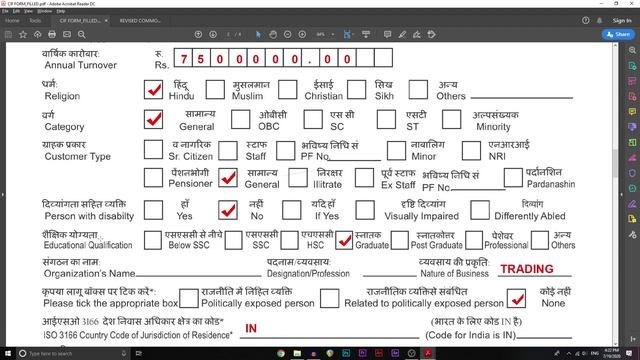Screen dimensions: 640x360
Task: Click the blue Share button
Action: (618, 35)
